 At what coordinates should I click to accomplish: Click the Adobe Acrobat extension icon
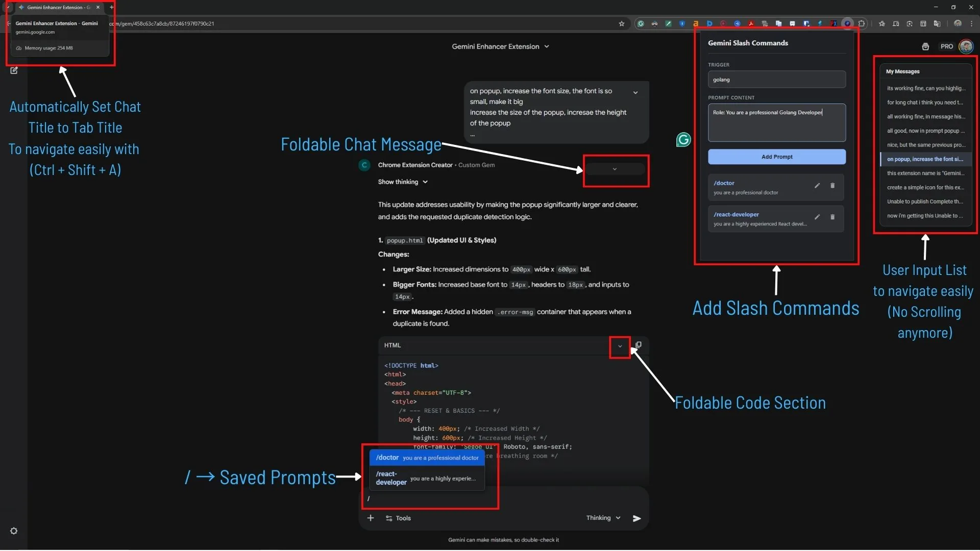(x=751, y=23)
